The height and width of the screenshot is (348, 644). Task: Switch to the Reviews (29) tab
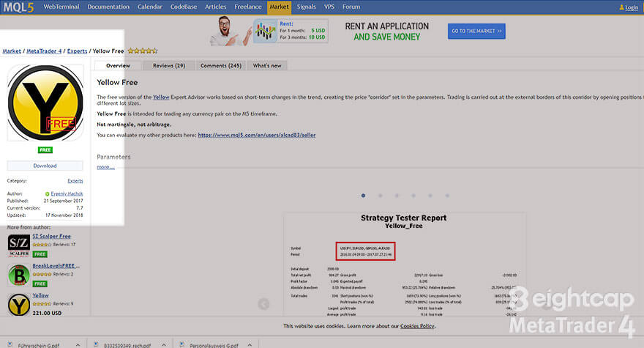point(169,66)
